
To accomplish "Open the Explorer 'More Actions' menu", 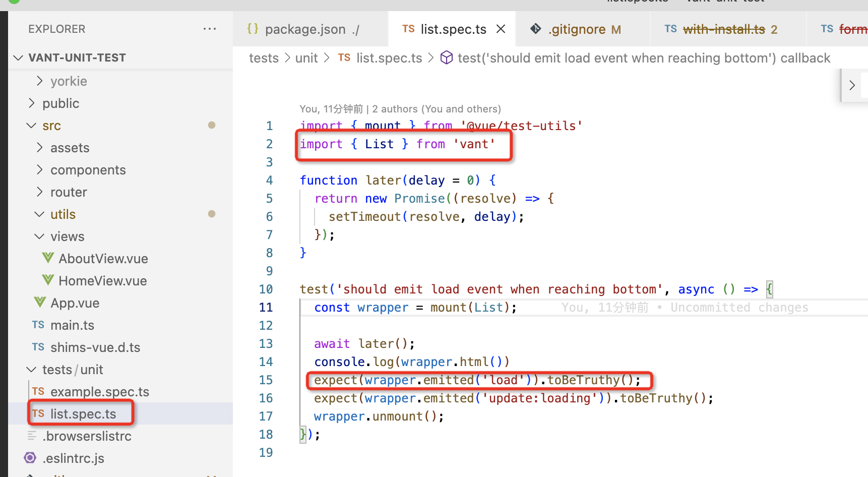I will [210, 29].
